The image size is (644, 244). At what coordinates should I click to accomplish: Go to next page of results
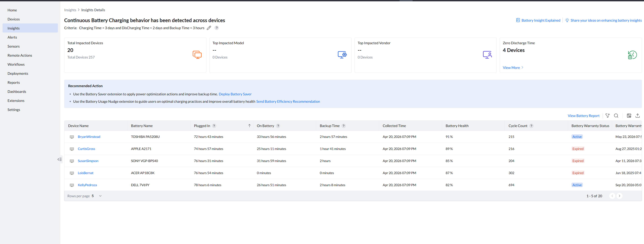[x=619, y=196]
